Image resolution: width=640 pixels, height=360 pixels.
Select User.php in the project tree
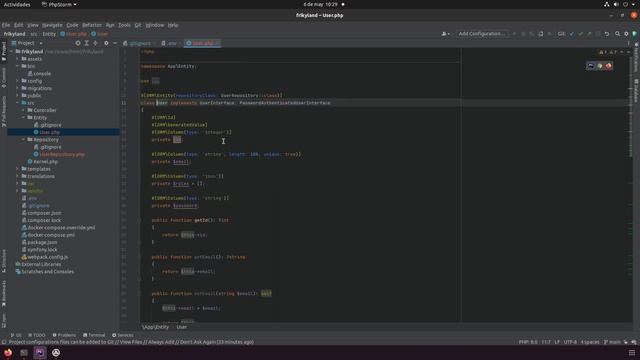(x=47, y=132)
